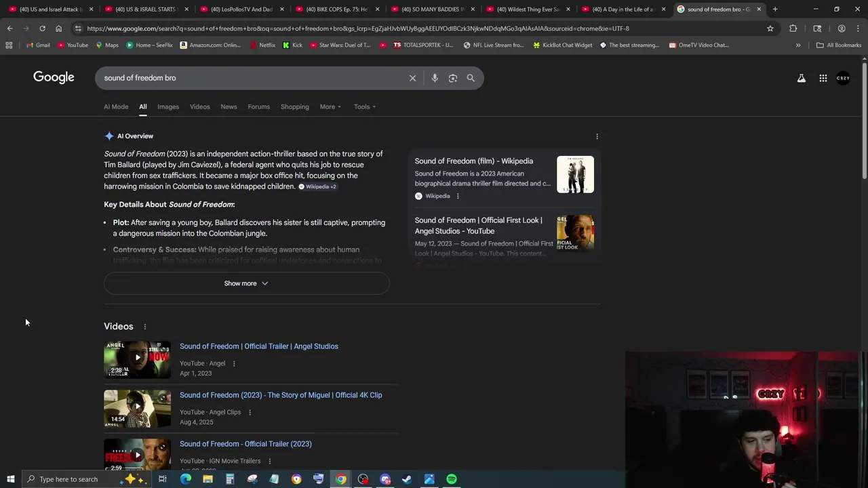Open Sound of Freedom Official Trailer (2023) link

click(245, 444)
